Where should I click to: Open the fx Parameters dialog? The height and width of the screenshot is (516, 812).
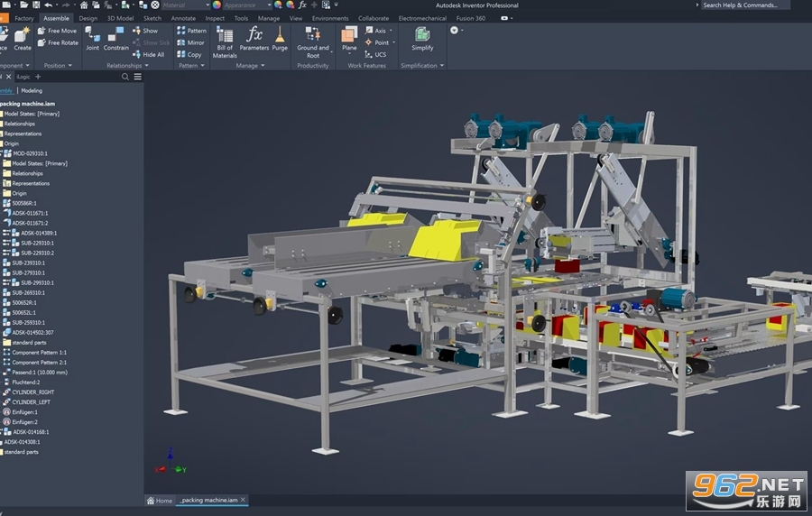pyautogui.click(x=254, y=39)
